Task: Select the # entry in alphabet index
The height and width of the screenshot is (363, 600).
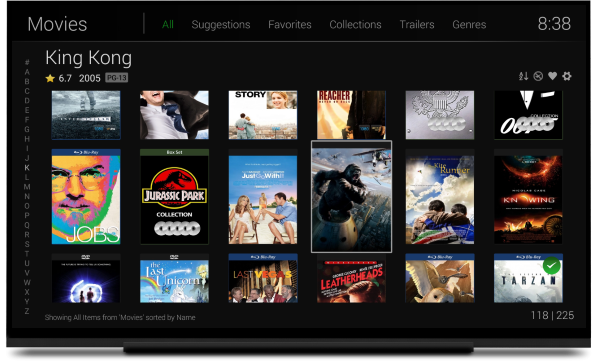Action: click(x=27, y=62)
